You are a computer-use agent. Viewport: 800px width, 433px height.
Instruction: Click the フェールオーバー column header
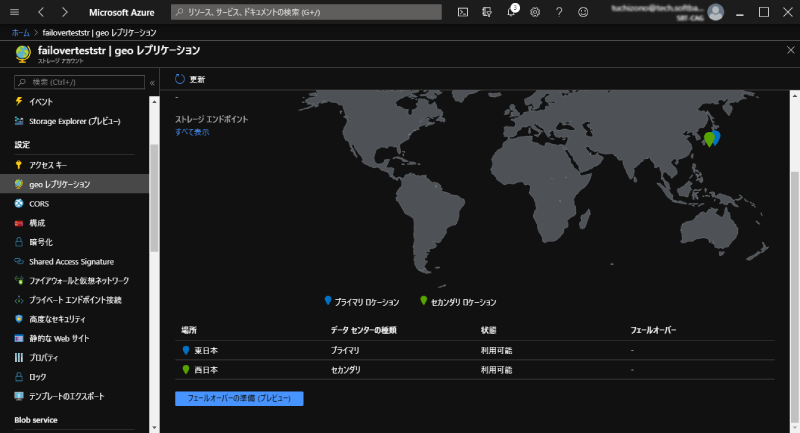point(653,330)
